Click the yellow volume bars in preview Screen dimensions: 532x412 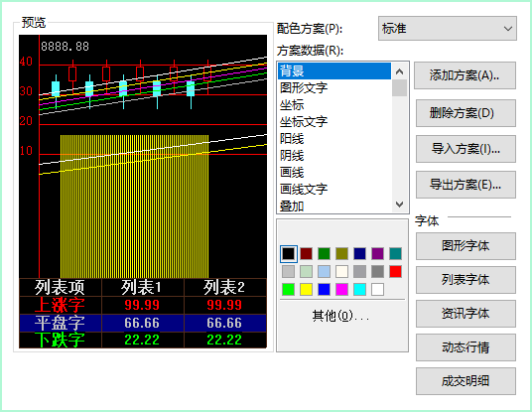(x=134, y=206)
